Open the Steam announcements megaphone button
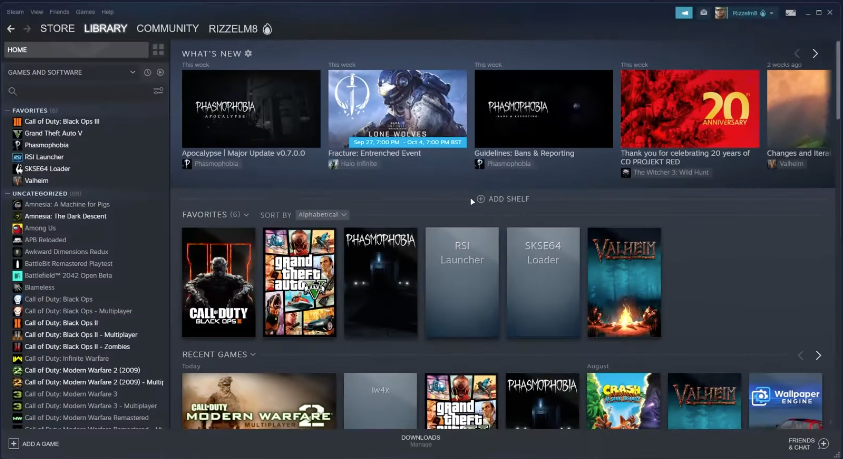This screenshot has height=459, width=843. pos(684,13)
